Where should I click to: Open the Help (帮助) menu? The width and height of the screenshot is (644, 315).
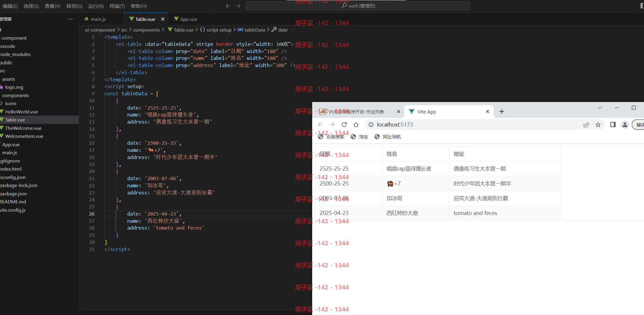coord(139,6)
